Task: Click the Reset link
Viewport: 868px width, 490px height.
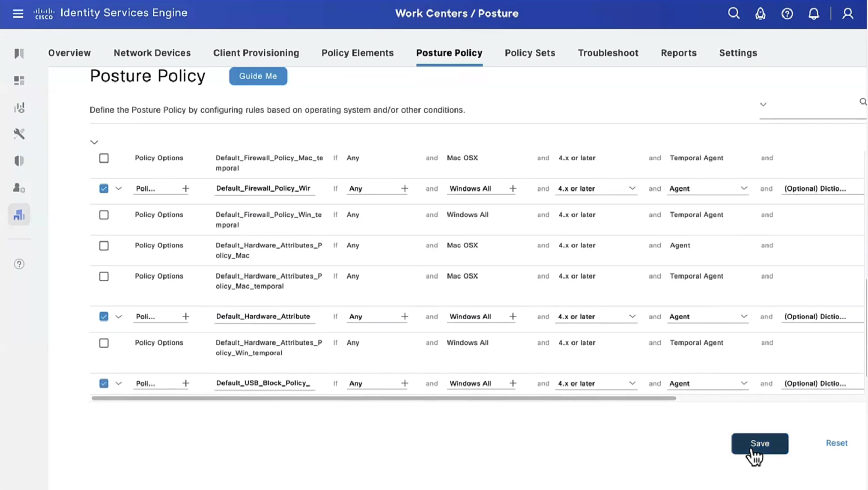Action: coord(836,443)
